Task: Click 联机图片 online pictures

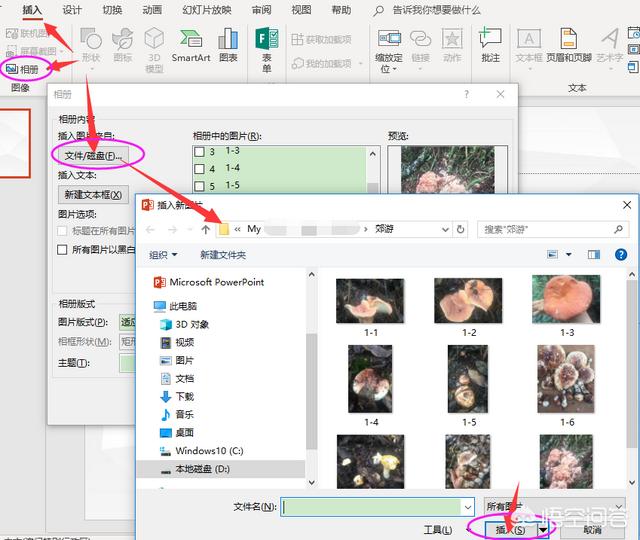Action: click(27, 33)
